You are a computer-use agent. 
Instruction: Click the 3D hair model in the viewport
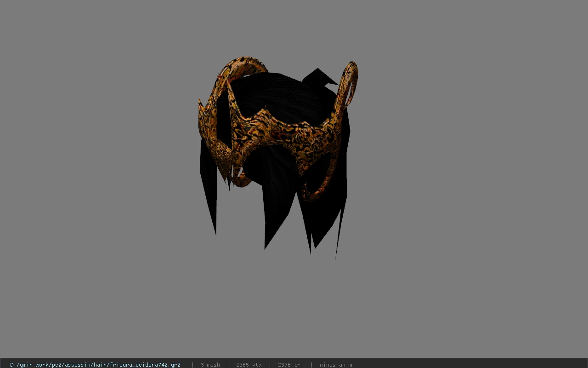pyautogui.click(x=277, y=159)
